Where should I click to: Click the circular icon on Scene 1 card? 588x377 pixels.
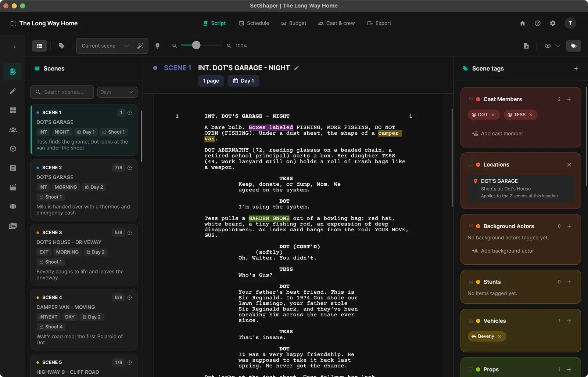[130, 113]
